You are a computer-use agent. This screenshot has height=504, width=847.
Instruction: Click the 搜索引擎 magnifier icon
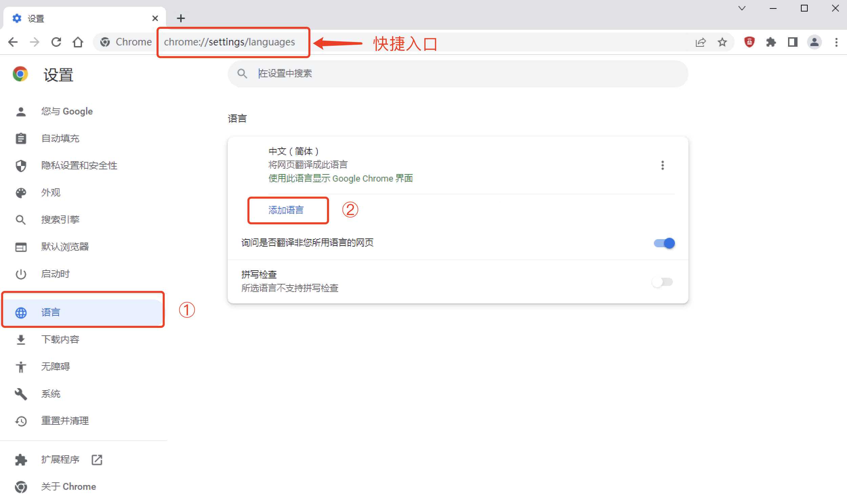pos(21,219)
